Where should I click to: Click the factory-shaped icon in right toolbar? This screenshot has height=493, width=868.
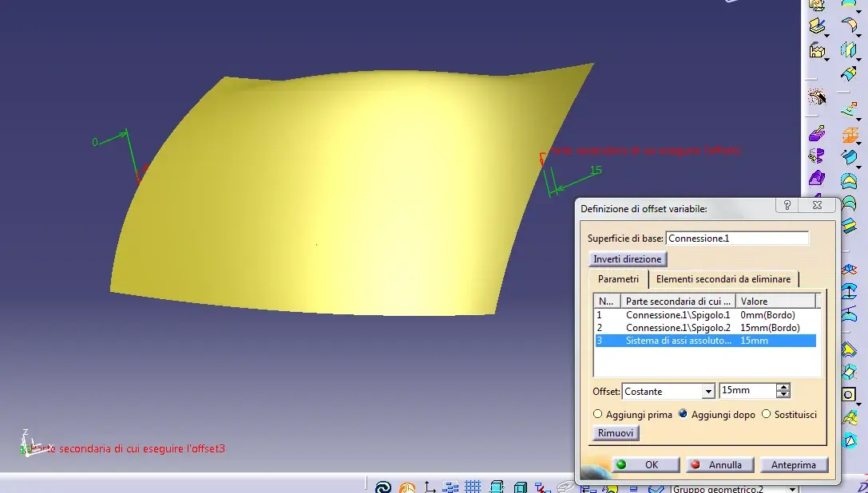[817, 50]
